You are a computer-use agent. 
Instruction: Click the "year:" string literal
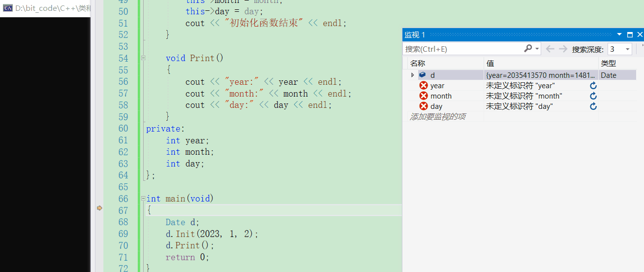coord(242,82)
